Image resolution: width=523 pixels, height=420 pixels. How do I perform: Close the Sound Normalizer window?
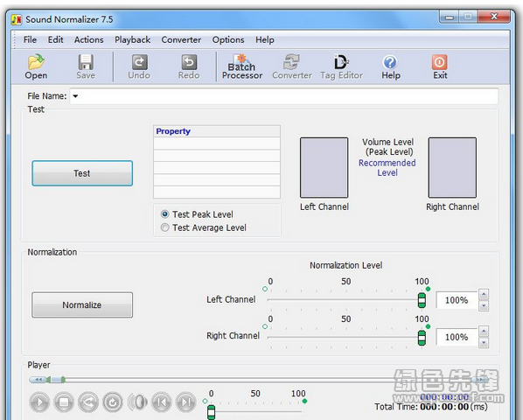tap(494, 17)
